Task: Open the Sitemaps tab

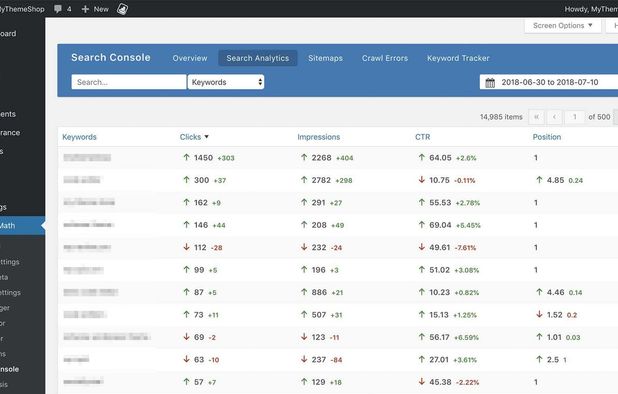Action: pos(325,58)
